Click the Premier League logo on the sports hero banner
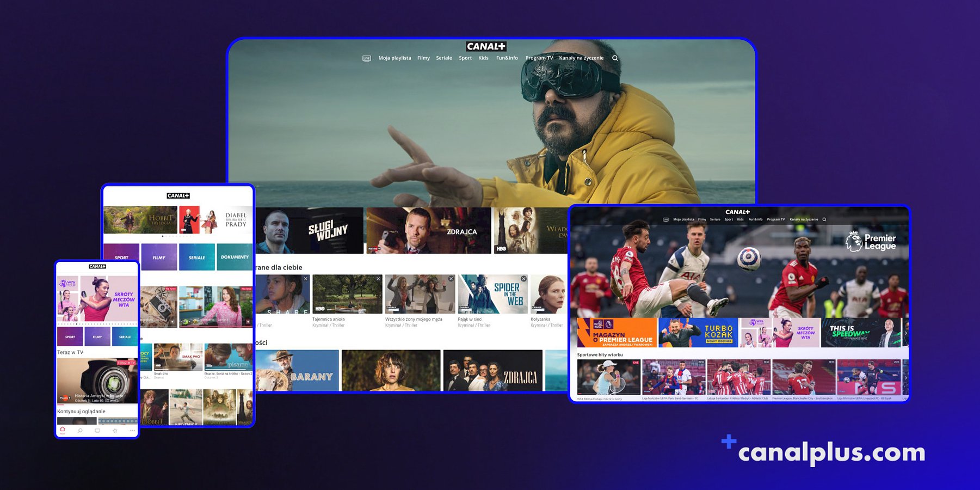 pos(871,242)
